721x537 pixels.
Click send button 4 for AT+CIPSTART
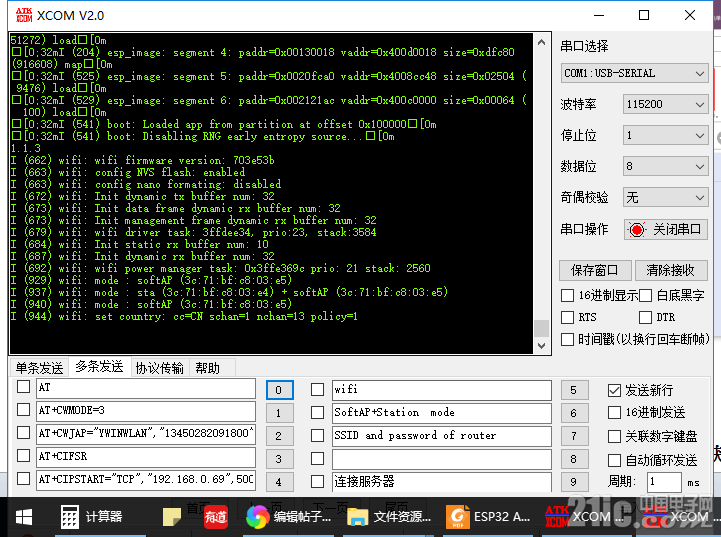[279, 482]
